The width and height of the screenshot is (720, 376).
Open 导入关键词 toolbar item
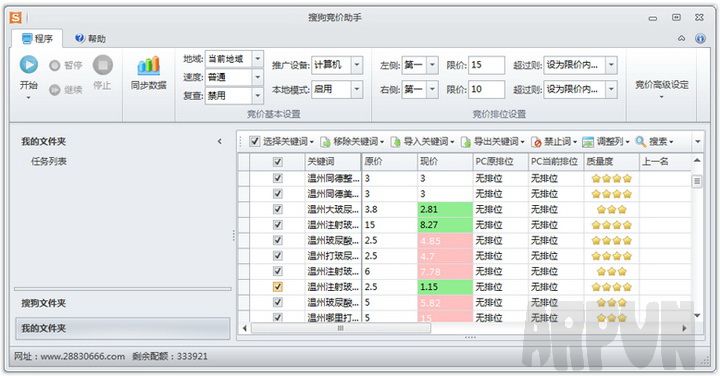pos(422,141)
